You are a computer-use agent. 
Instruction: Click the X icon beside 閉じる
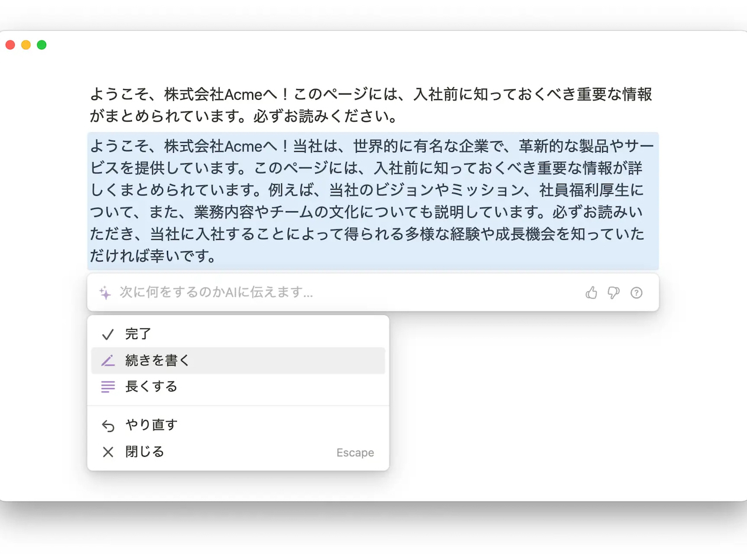(x=108, y=452)
